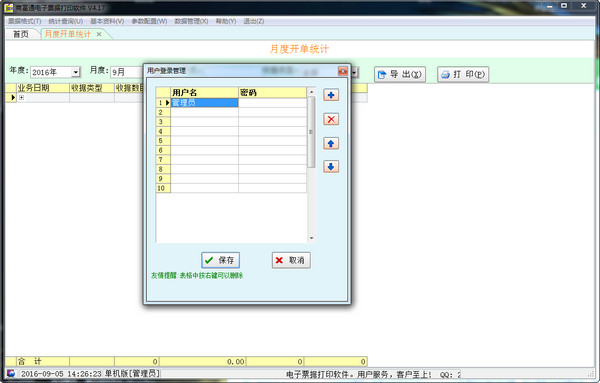Select row 5 header in user table

(163, 140)
